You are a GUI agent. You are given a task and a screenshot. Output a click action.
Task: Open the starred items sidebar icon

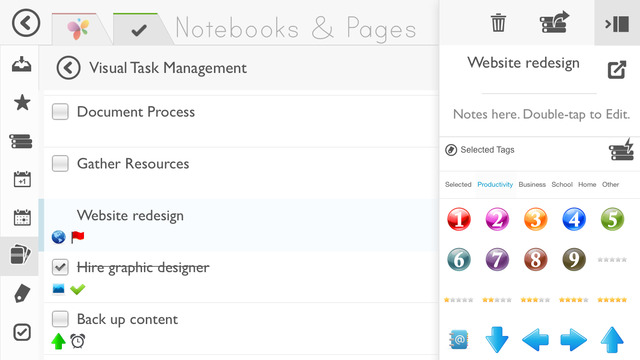tap(22, 102)
